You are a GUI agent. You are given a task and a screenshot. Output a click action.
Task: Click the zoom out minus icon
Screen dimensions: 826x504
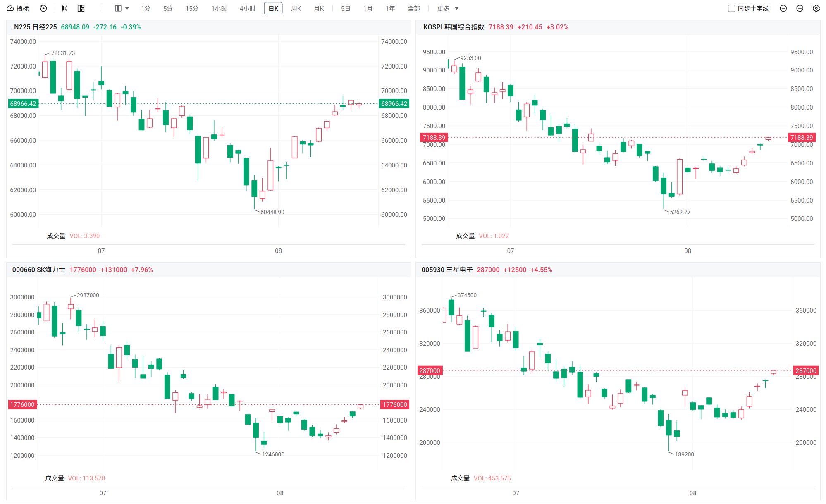pyautogui.click(x=783, y=8)
